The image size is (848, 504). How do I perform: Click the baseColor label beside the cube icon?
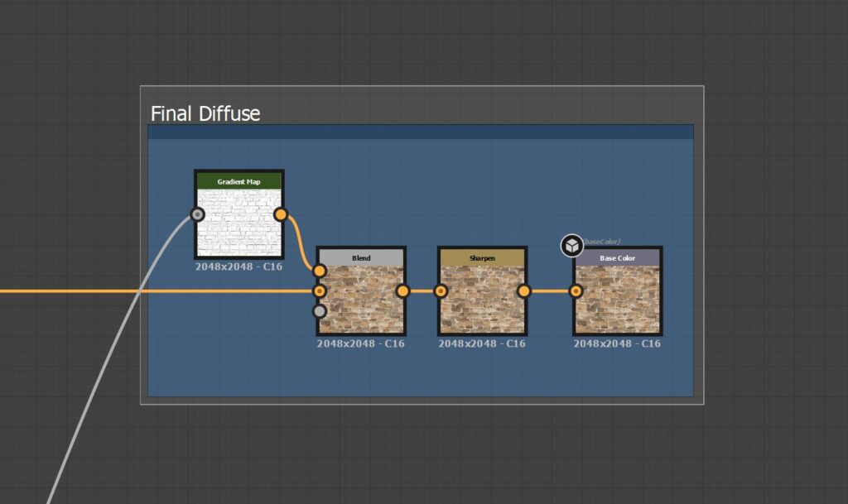pyautogui.click(x=600, y=239)
